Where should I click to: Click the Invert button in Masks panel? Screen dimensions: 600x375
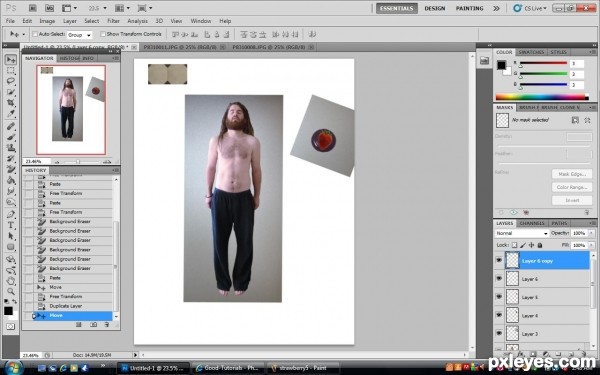(572, 200)
